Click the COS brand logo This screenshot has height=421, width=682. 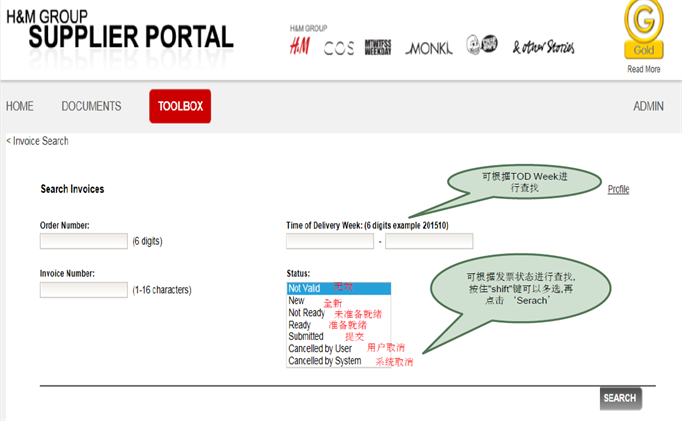click(339, 48)
